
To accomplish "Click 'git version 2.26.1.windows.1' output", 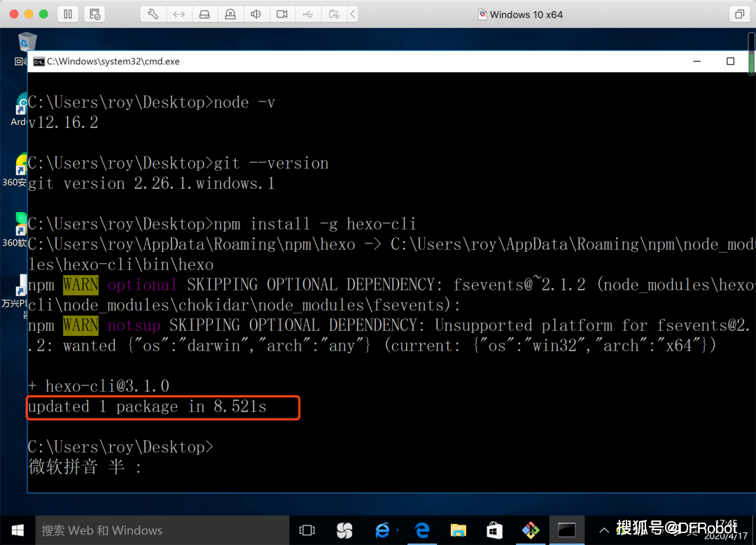I will (151, 183).
